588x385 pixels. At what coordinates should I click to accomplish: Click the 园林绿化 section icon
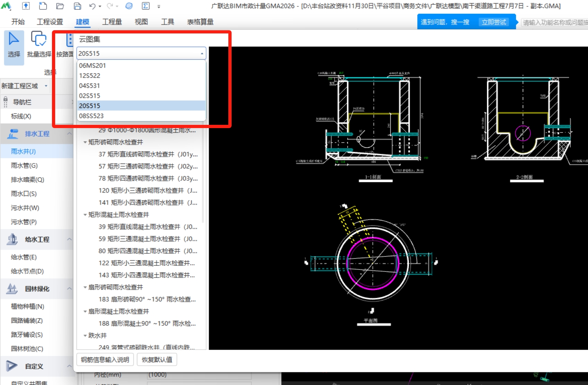coord(12,289)
